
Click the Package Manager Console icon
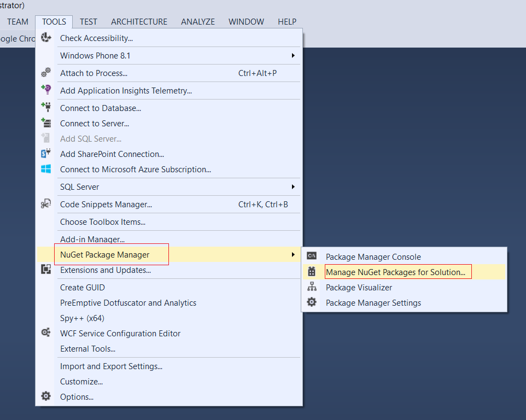[x=312, y=256]
